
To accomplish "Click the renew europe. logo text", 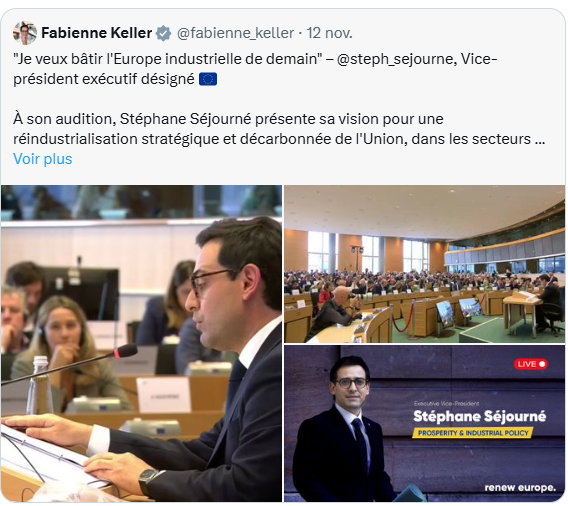I will tap(520, 488).
